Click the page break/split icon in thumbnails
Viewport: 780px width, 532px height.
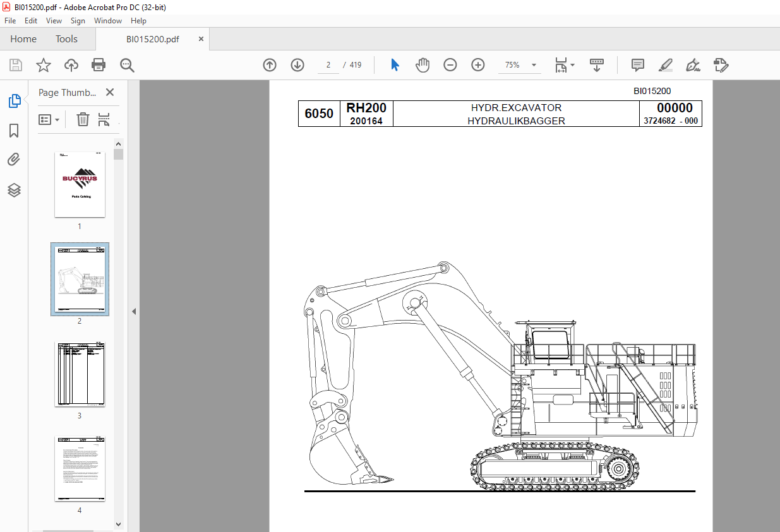click(104, 119)
